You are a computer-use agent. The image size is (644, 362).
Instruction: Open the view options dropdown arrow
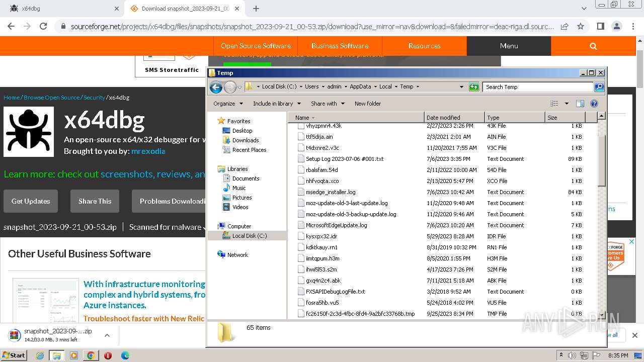click(567, 104)
